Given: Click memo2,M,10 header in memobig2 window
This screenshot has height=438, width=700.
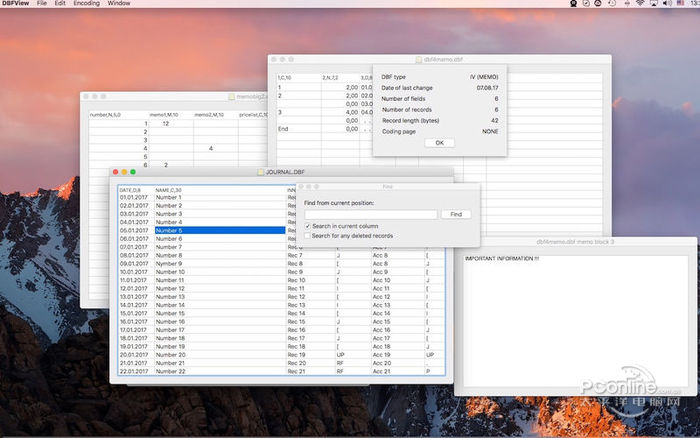Looking at the screenshot, I should click(216, 115).
